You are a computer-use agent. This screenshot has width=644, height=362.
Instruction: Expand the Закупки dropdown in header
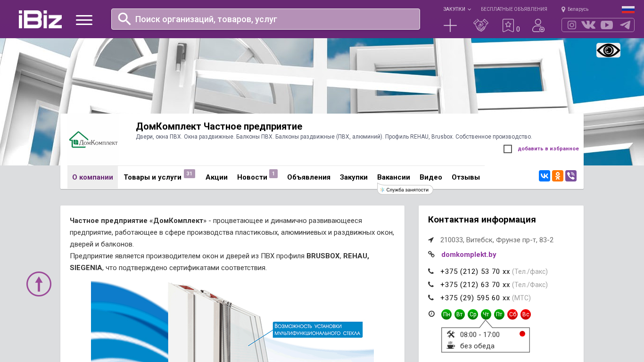point(457,9)
